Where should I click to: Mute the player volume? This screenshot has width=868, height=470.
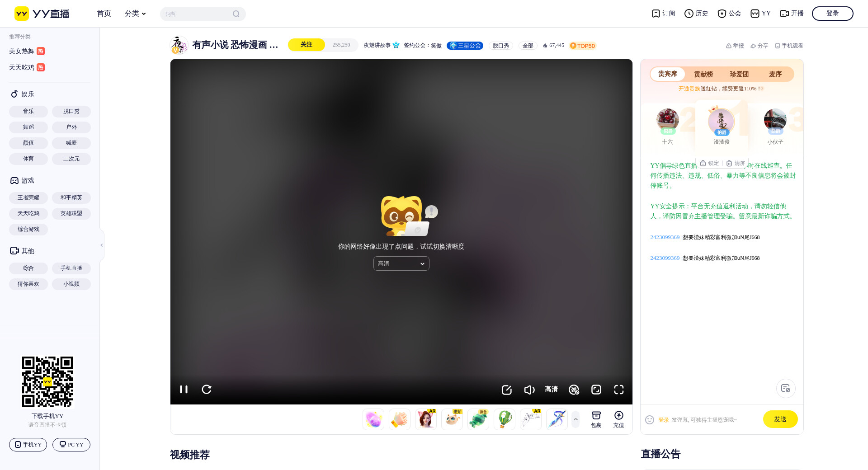tap(529, 390)
